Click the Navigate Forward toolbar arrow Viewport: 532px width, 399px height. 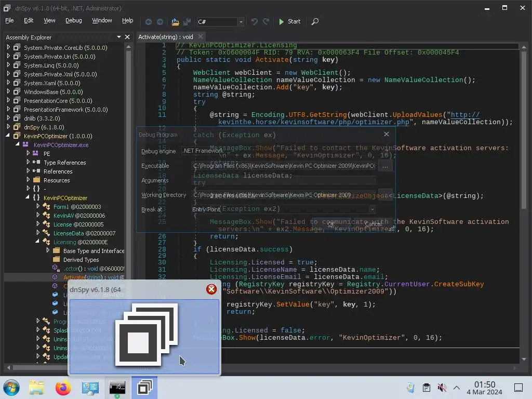click(160, 22)
